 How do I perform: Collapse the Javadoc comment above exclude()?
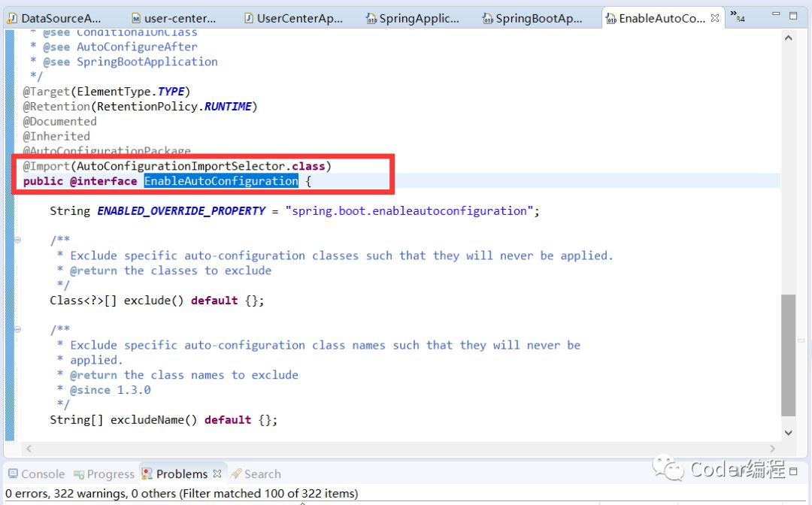[x=17, y=240]
